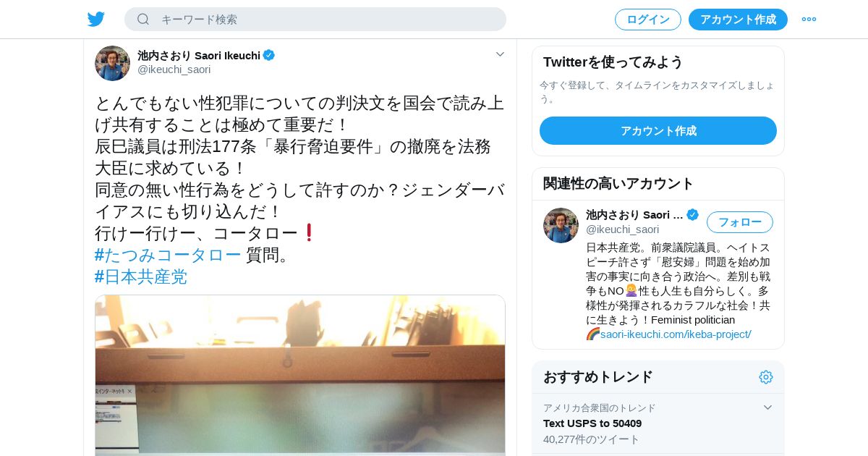Screen dimensions: 868x456
Task: Click the Twitter bird logo
Action: point(96,20)
